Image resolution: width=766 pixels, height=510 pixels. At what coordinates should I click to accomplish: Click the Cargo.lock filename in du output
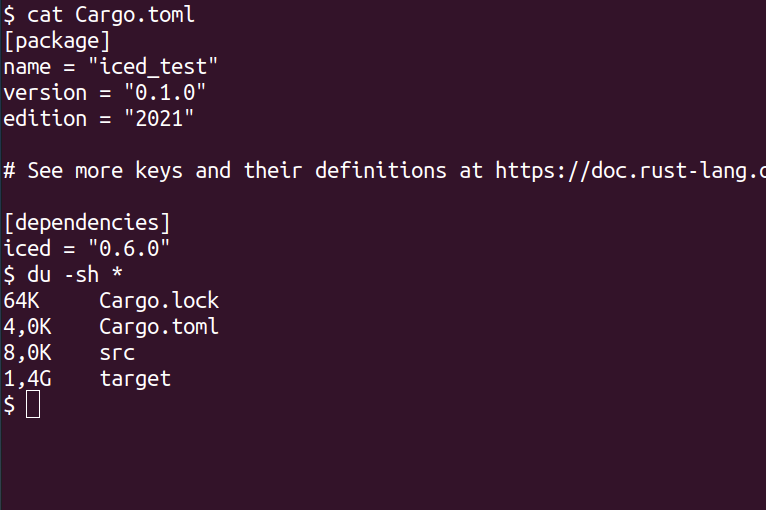click(x=159, y=300)
